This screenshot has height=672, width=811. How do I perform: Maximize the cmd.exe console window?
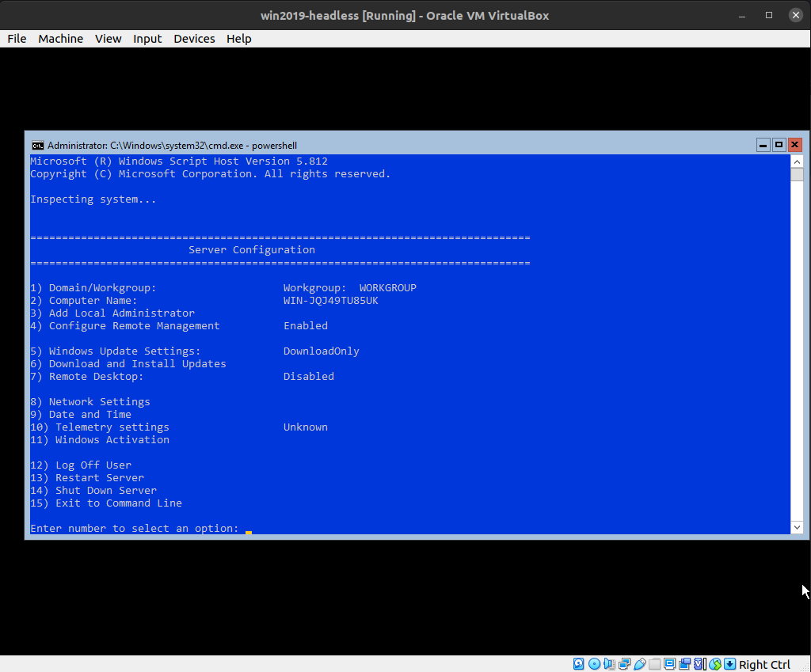[x=779, y=146]
